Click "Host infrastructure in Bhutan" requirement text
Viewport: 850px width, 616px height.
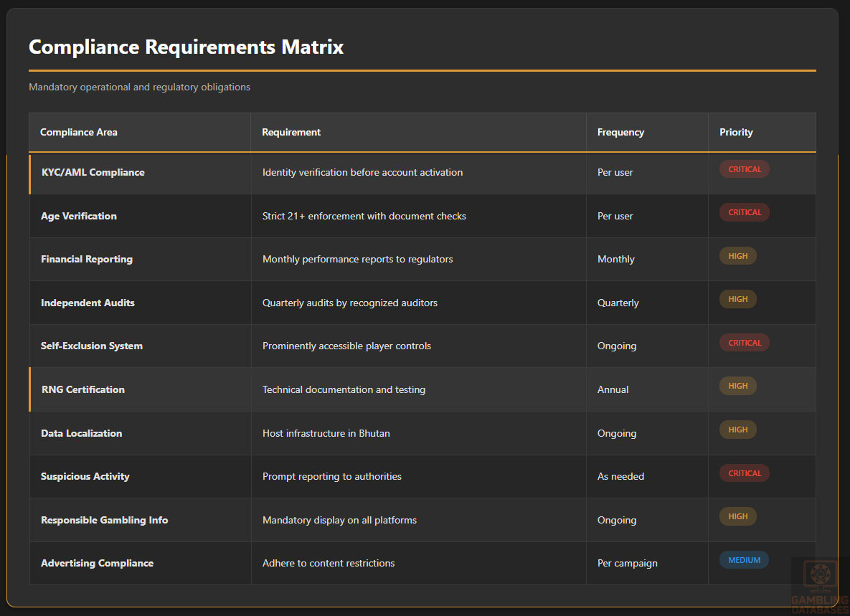(x=326, y=433)
